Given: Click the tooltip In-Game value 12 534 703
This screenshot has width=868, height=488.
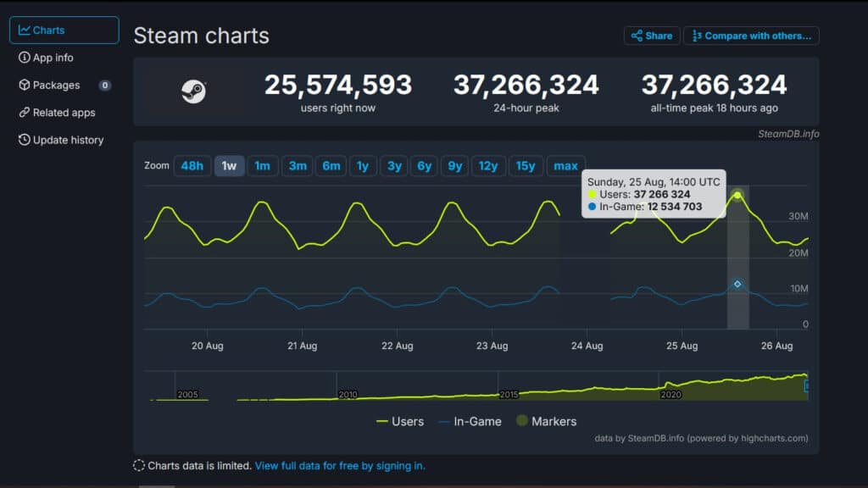Looking at the screenshot, I should pyautogui.click(x=674, y=207).
